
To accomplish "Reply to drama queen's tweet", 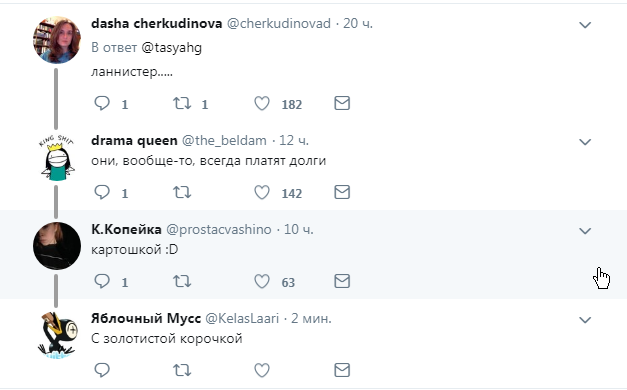I will (102, 192).
